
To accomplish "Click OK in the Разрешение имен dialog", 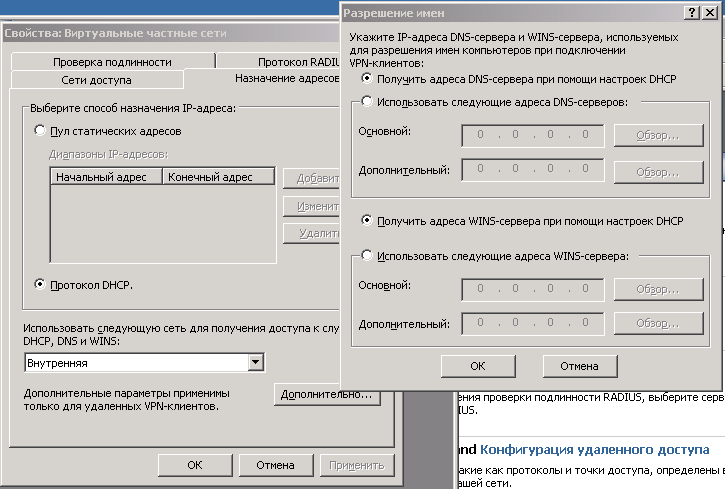I will click(x=478, y=366).
